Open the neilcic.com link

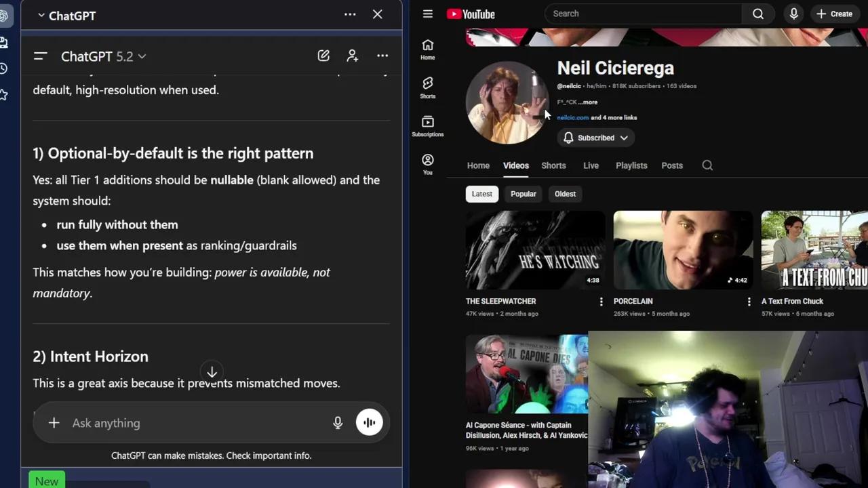click(x=573, y=117)
